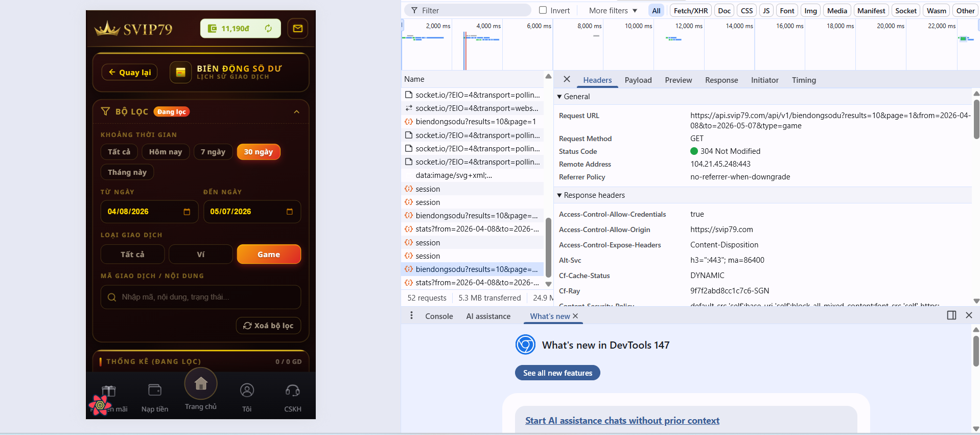The height and width of the screenshot is (435, 980).
Task: Switch to the Response tab
Action: 721,80
